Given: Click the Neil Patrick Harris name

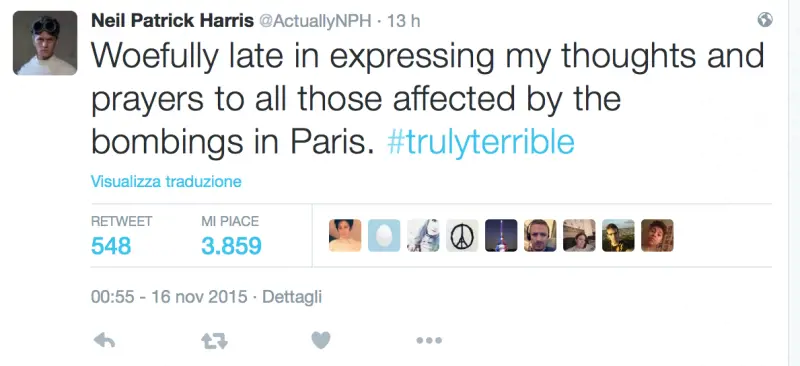Looking at the screenshot, I should (x=172, y=21).
